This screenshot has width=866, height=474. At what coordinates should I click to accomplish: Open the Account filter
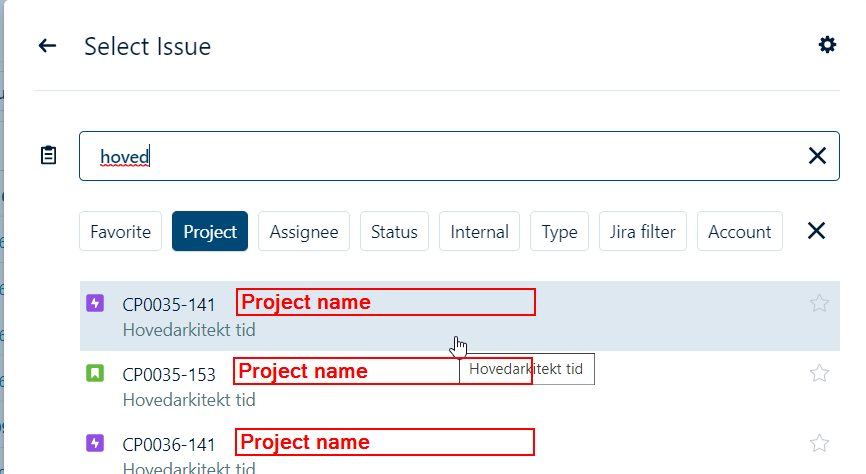(x=739, y=232)
